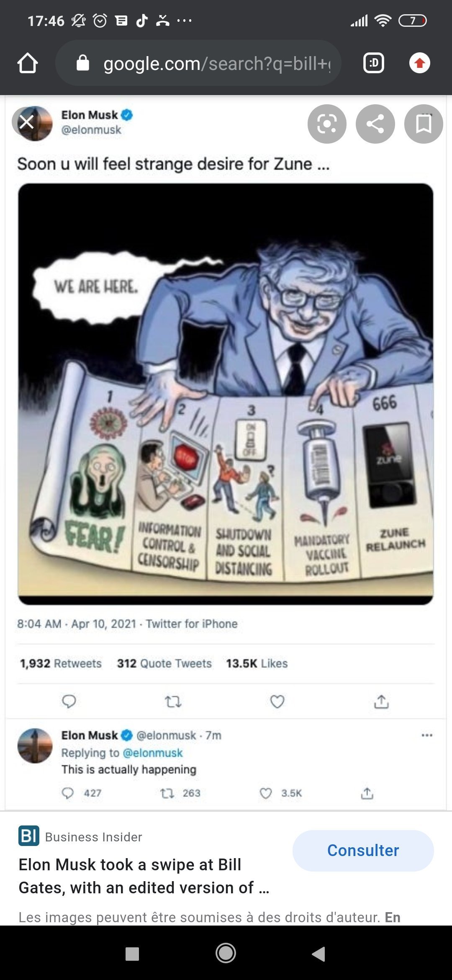Tap the Business Insider source logo

pyautogui.click(x=29, y=836)
